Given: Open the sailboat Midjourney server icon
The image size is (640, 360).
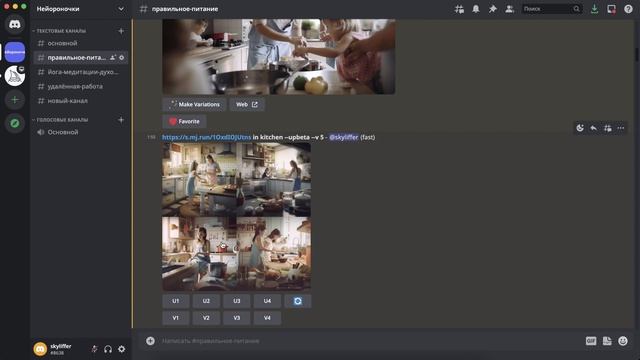Looking at the screenshot, I should [15, 76].
